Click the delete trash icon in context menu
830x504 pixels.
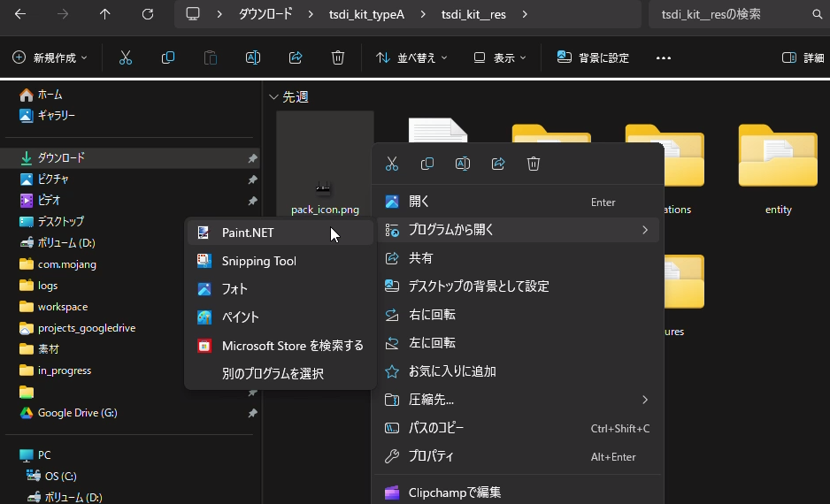(534, 164)
